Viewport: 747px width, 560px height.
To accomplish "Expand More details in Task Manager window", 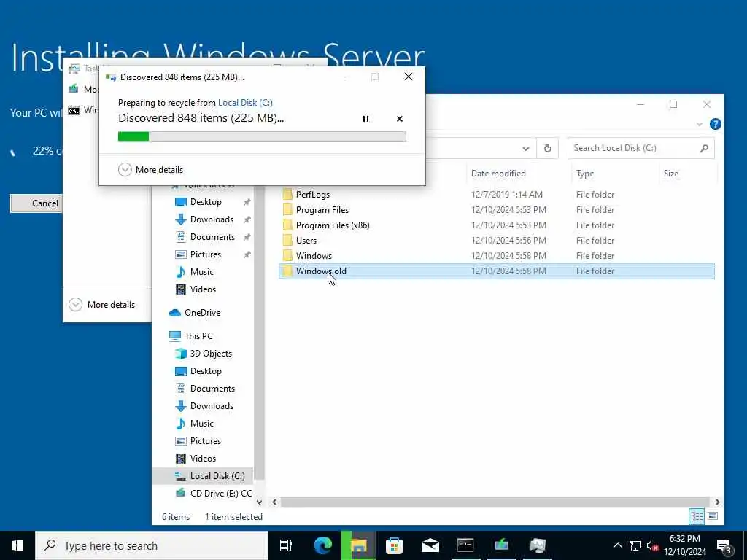I will 102,304.
